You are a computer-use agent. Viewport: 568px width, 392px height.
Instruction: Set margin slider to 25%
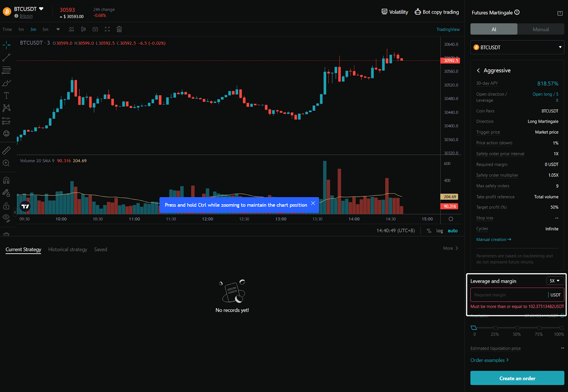[x=495, y=328]
